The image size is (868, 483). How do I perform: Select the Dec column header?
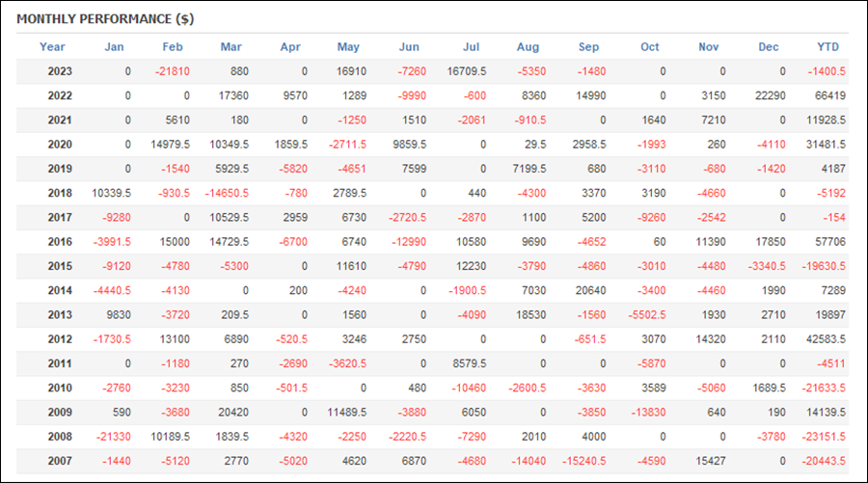[769, 47]
